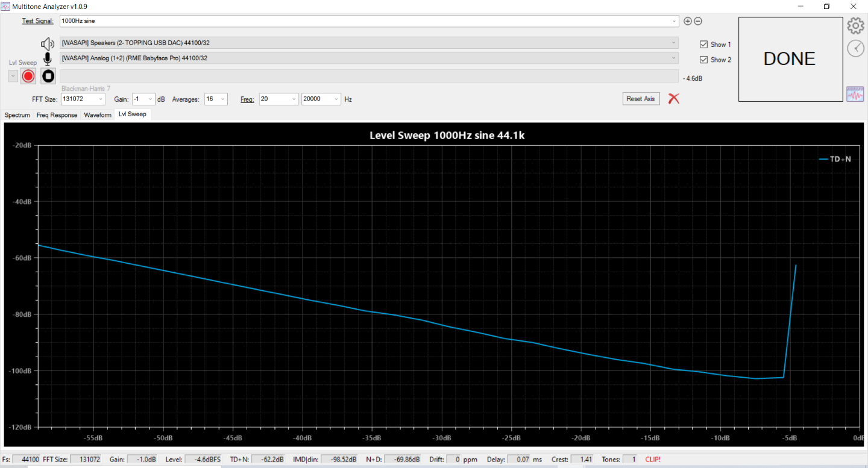Open the end frequency 20000 dropdown
Viewport: 868px width, 468px height.
tap(336, 99)
